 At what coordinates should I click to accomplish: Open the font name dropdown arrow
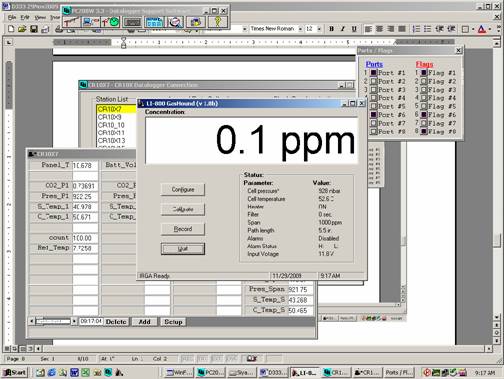click(300, 29)
